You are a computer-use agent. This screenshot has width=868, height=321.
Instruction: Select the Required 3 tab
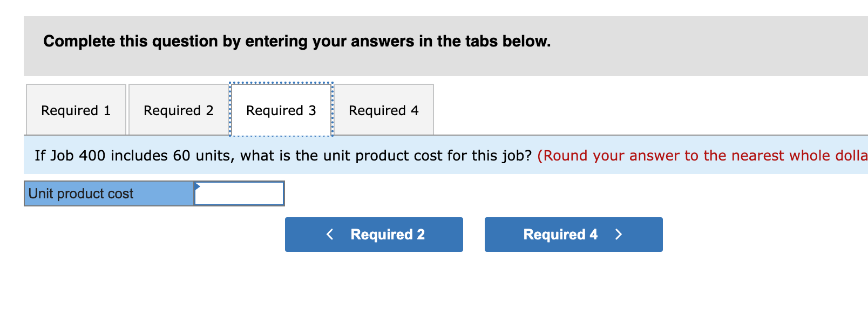click(281, 110)
